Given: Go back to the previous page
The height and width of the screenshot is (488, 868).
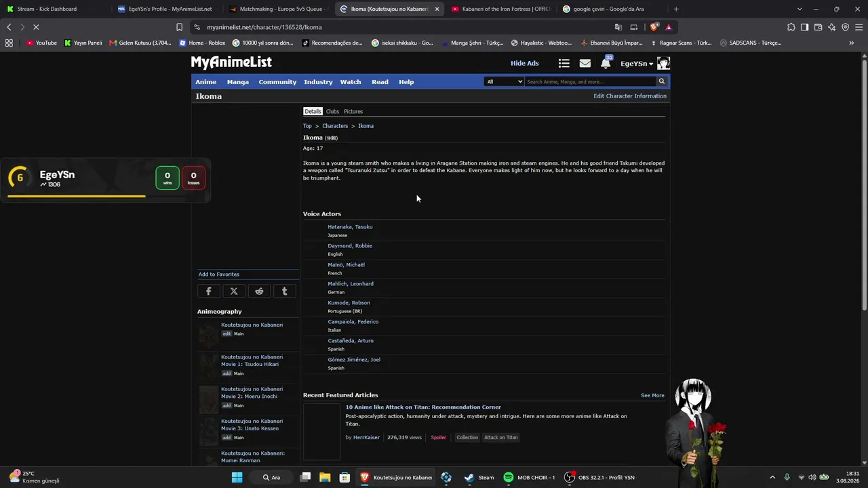Looking at the screenshot, I should (x=9, y=27).
